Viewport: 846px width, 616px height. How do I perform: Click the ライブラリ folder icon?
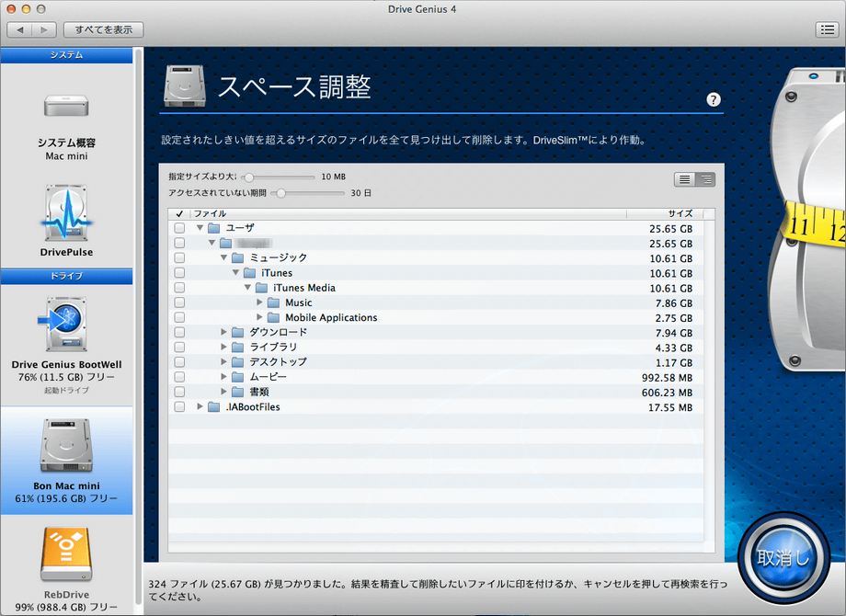click(238, 347)
